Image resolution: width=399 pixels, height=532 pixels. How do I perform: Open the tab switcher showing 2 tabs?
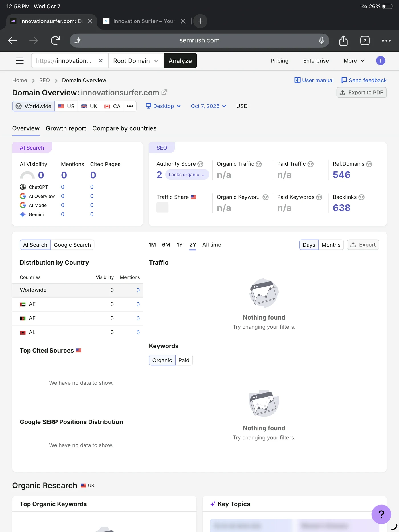click(x=365, y=40)
